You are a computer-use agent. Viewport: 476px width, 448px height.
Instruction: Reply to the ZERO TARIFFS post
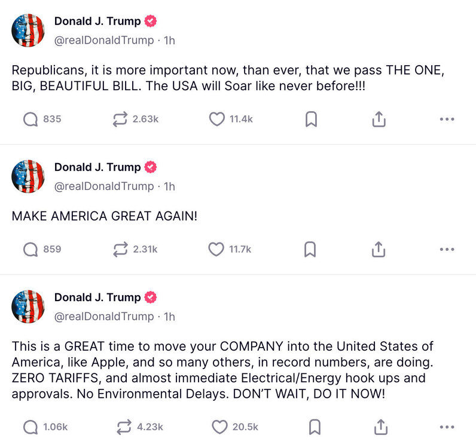[30, 426]
